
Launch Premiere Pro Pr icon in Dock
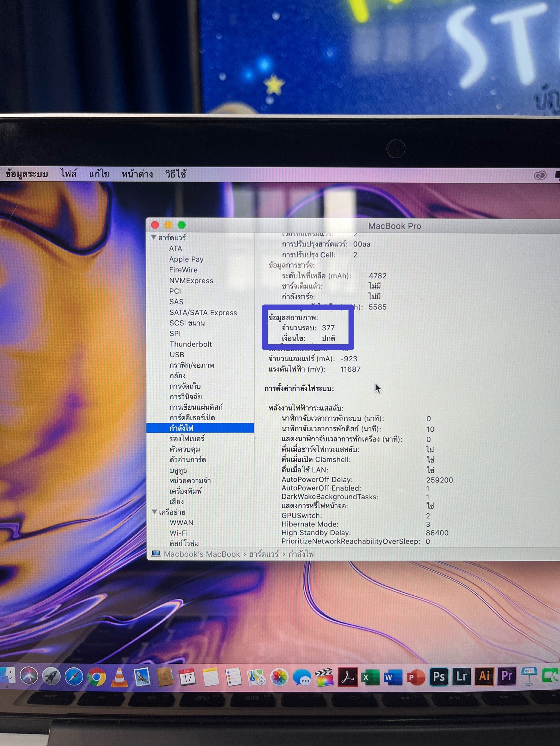507,676
